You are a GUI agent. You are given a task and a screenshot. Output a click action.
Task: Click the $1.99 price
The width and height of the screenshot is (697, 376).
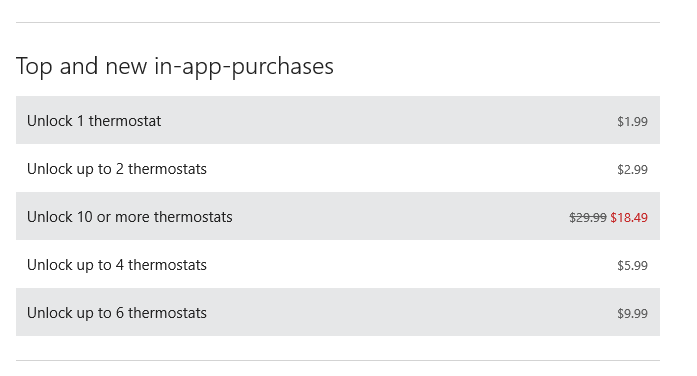pos(632,121)
